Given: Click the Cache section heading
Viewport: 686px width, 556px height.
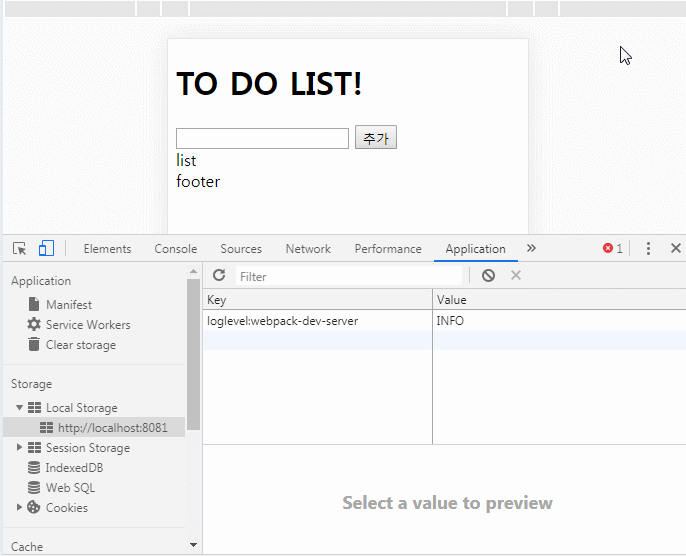Looking at the screenshot, I should click(x=27, y=547).
